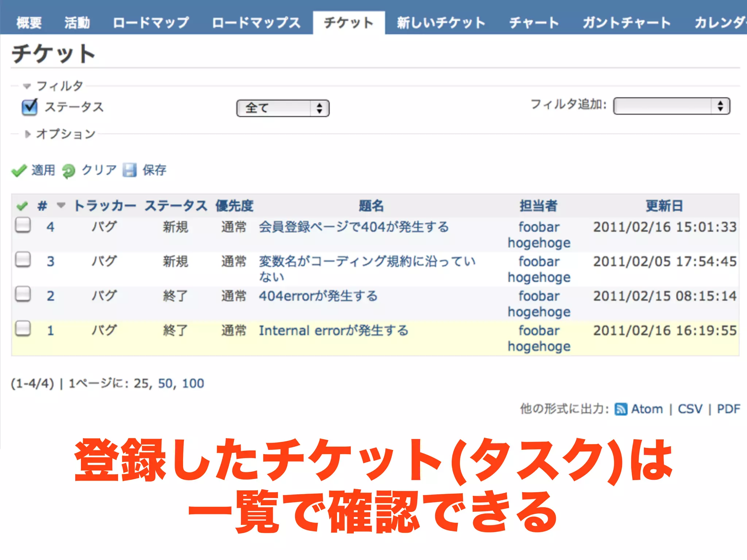Open the 活動 tab

pyautogui.click(x=77, y=23)
